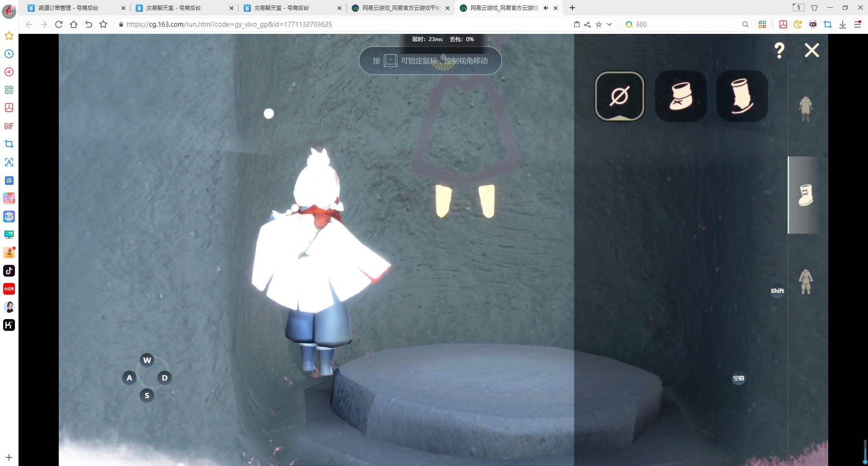Take a screenshot with the toolbar crop icon

(828, 24)
